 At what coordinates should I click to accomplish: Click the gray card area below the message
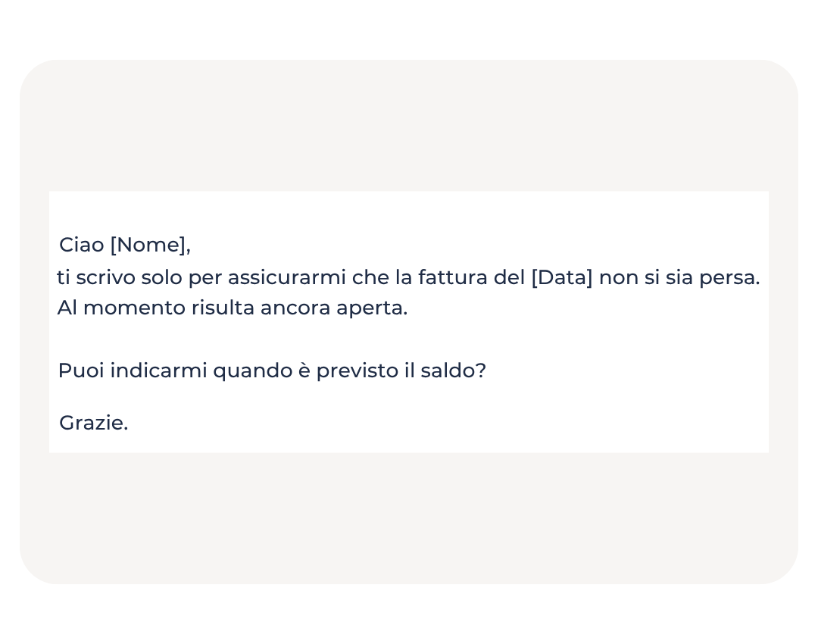409,519
